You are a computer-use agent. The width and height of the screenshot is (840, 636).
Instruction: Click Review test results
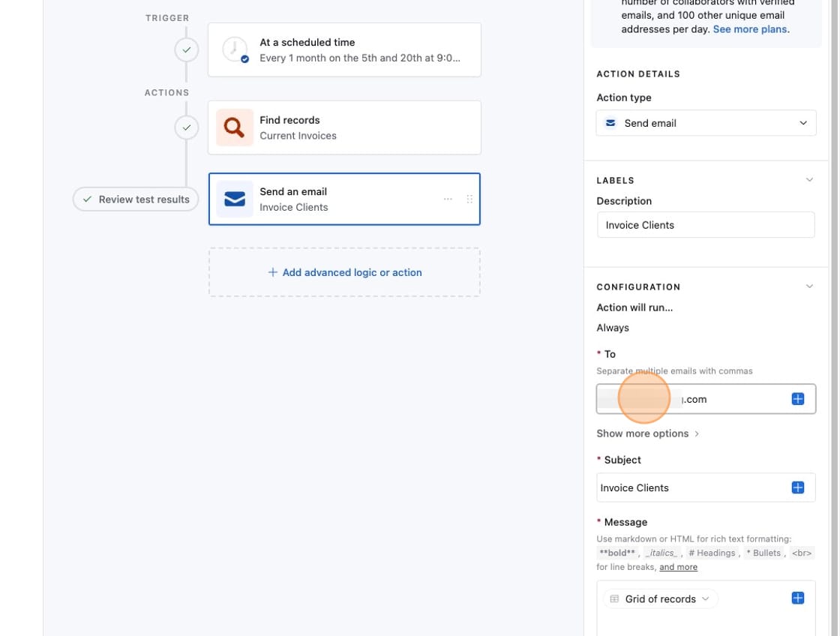click(x=135, y=199)
